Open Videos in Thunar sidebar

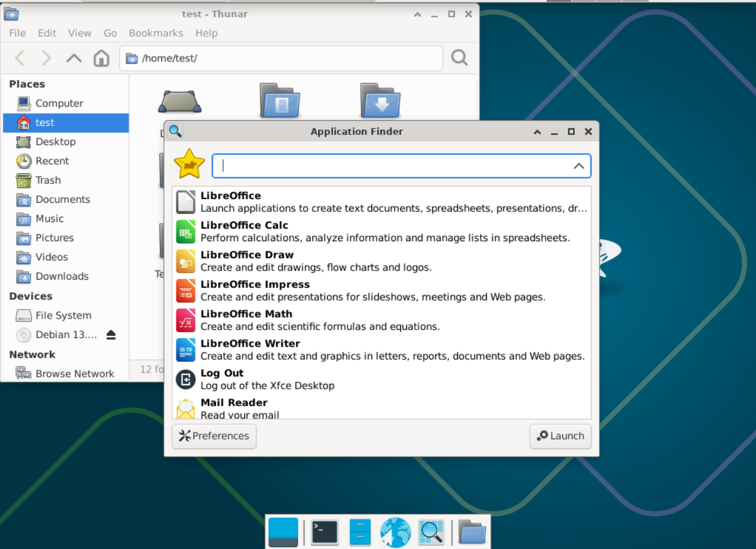pos(66,257)
